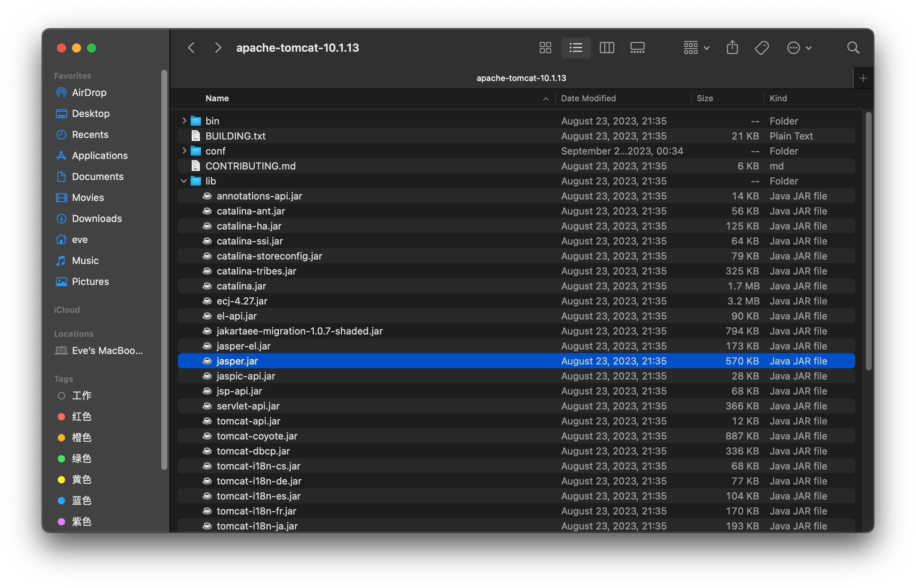
Task: Switch to column view
Action: [607, 48]
